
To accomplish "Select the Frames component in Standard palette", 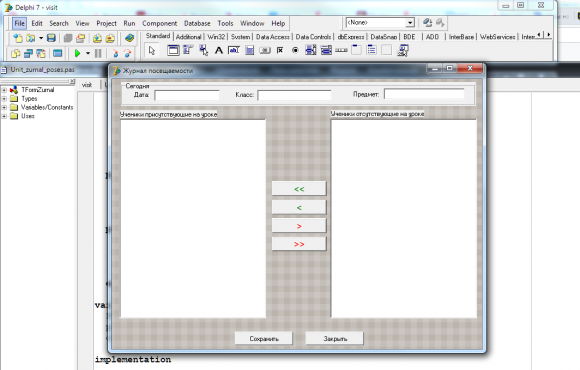I will 173,50.
